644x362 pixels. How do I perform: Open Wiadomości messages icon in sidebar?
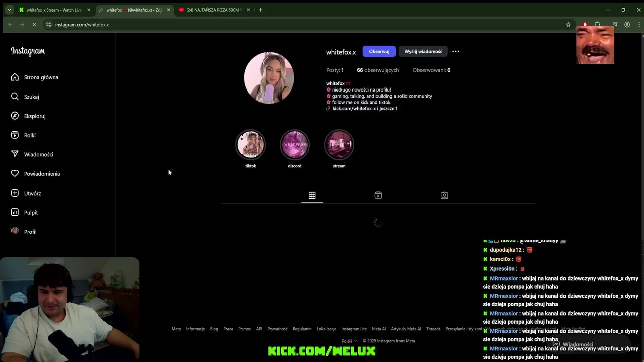click(x=15, y=154)
